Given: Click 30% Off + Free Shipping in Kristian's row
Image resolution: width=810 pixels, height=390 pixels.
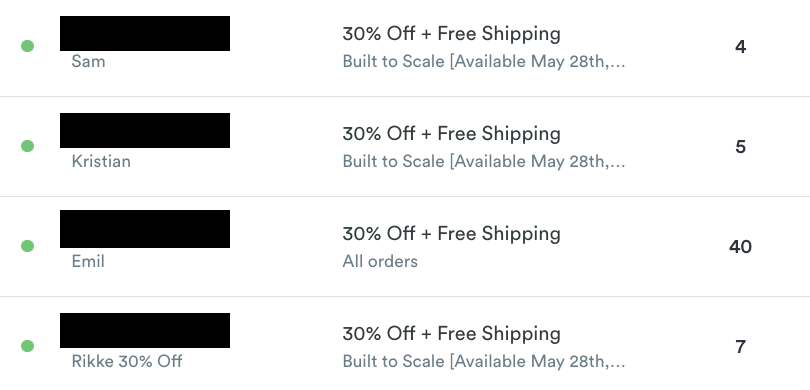Looking at the screenshot, I should click(451, 134).
